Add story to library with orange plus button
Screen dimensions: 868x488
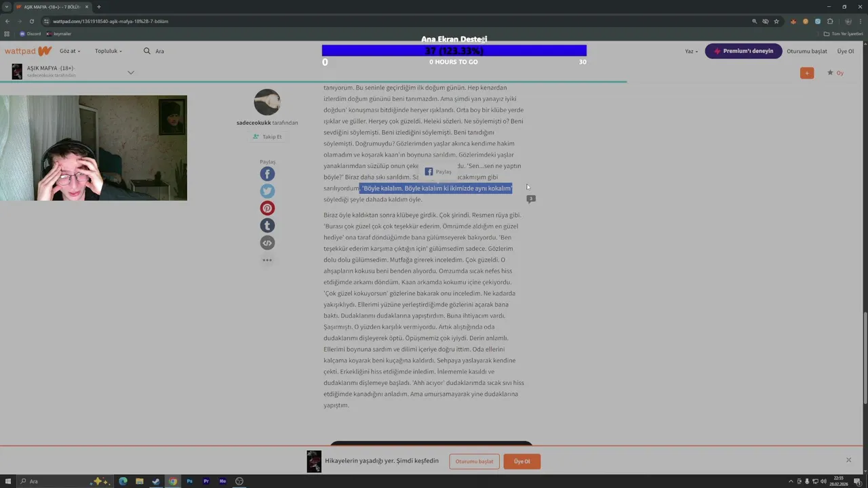(x=807, y=73)
